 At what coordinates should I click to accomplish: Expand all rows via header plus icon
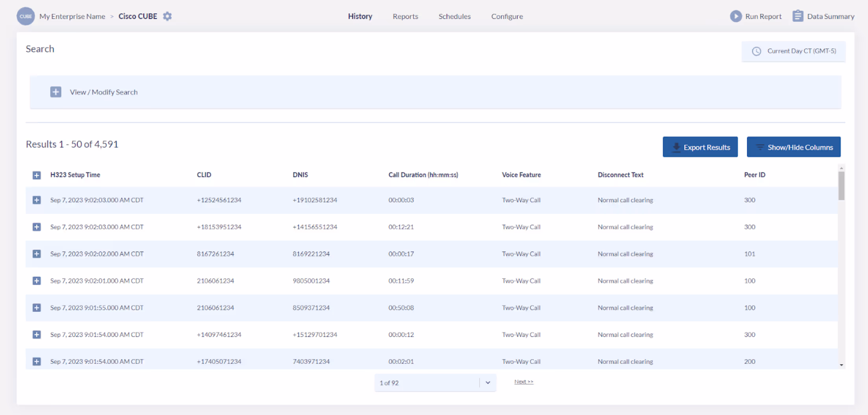pos(37,175)
